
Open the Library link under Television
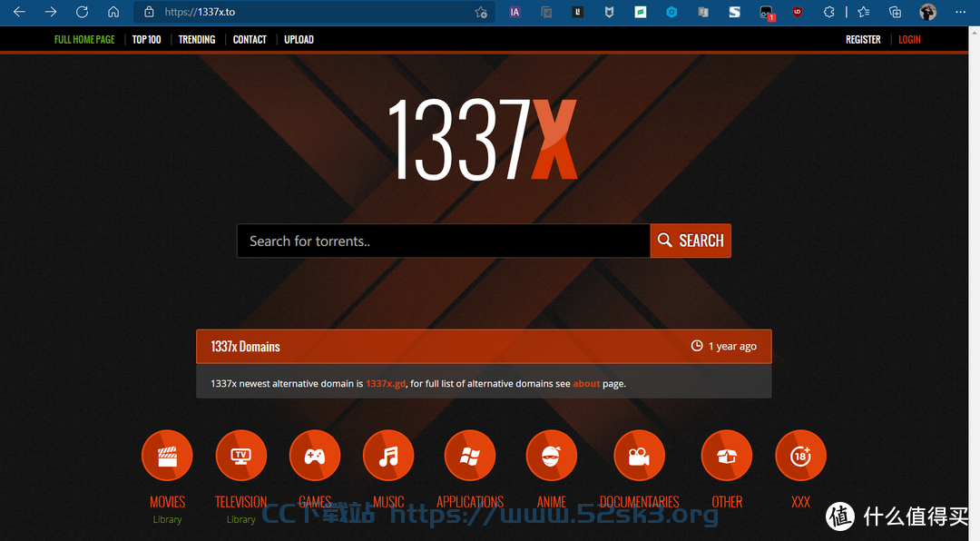[x=240, y=519]
